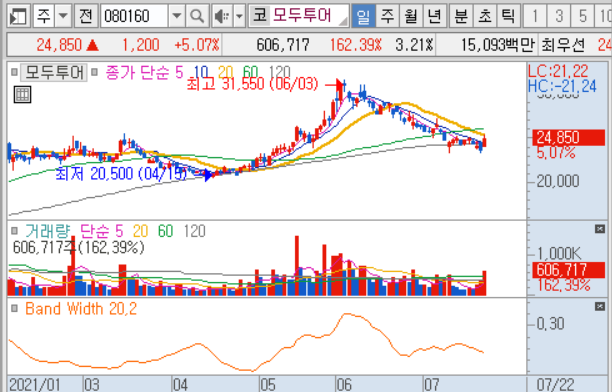Click the red 24,850 price axis tag
Viewport: 612px width, 392px height.
coord(568,137)
